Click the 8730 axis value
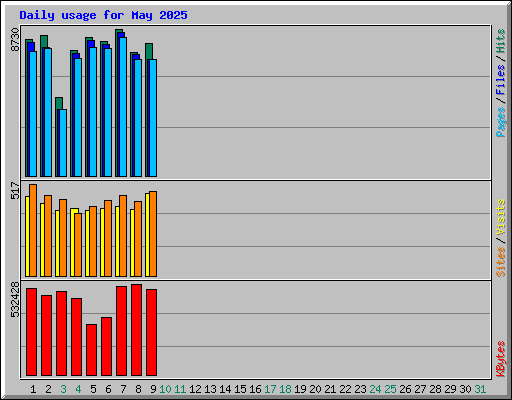This screenshot has height=400, width=512. tap(15, 40)
